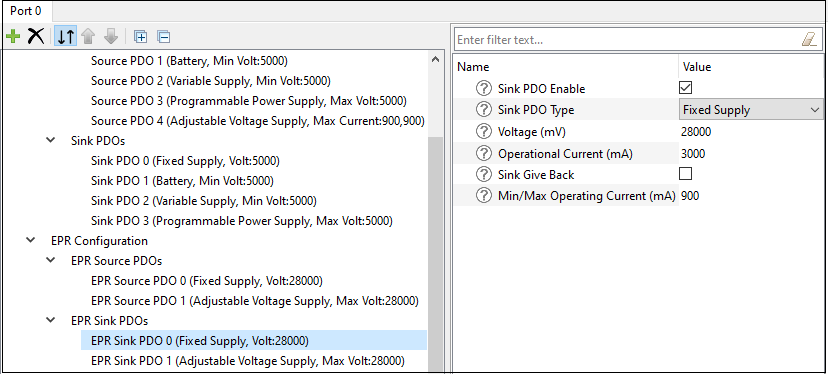Click the Operational Current (mA) label

tap(565, 154)
